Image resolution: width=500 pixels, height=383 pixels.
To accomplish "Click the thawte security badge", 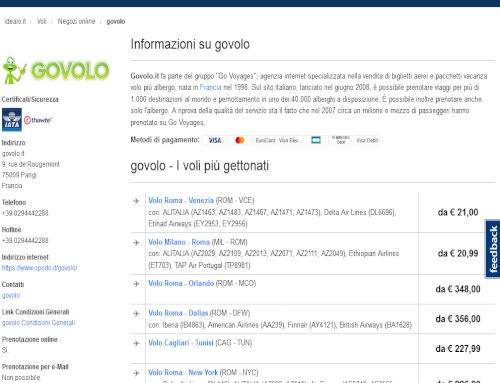I will click(x=38, y=120).
